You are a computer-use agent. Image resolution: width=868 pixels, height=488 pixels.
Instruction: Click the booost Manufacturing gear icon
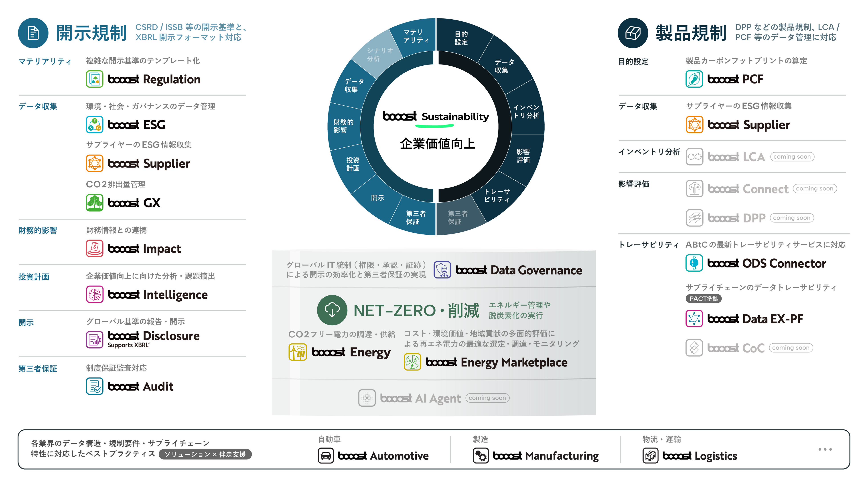tap(481, 456)
